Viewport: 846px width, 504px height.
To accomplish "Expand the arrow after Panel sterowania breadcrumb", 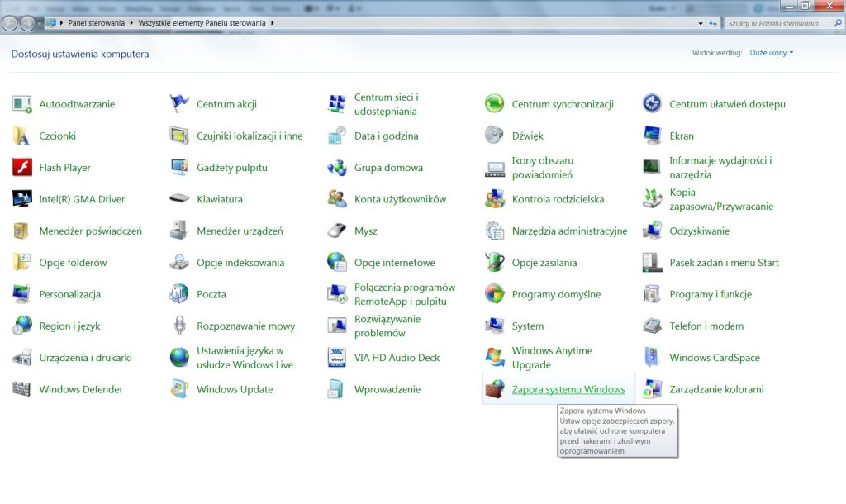I will pyautogui.click(x=131, y=23).
